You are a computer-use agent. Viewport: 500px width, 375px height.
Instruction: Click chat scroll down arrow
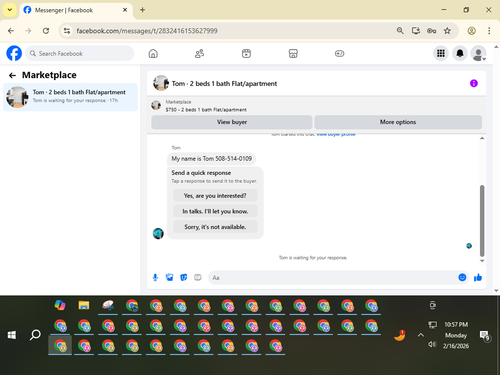pos(482,261)
